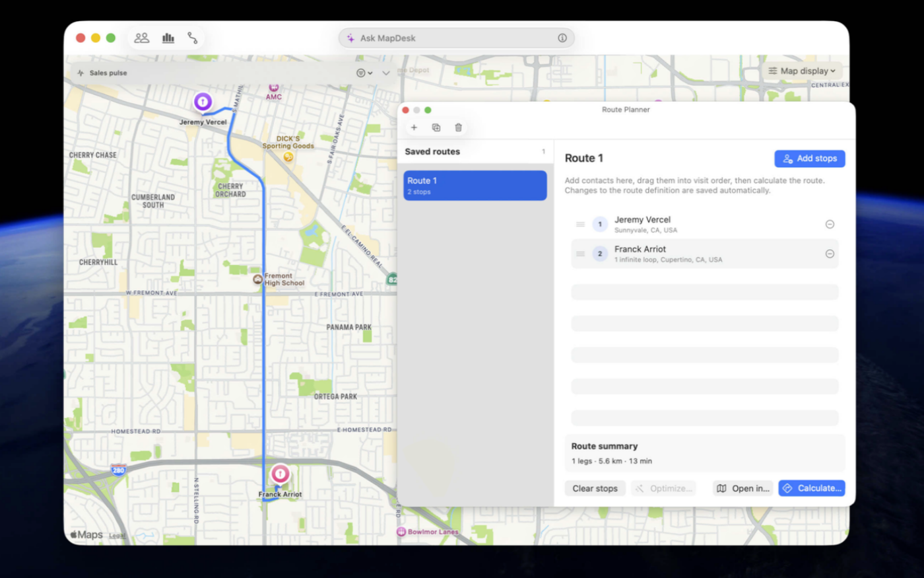
Task: Click the Open in... button
Action: pos(743,488)
